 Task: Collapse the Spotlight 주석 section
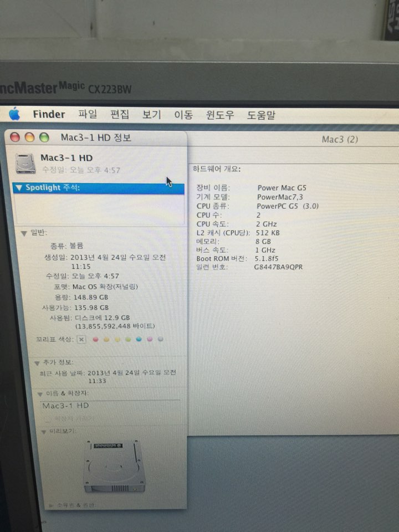(19, 188)
